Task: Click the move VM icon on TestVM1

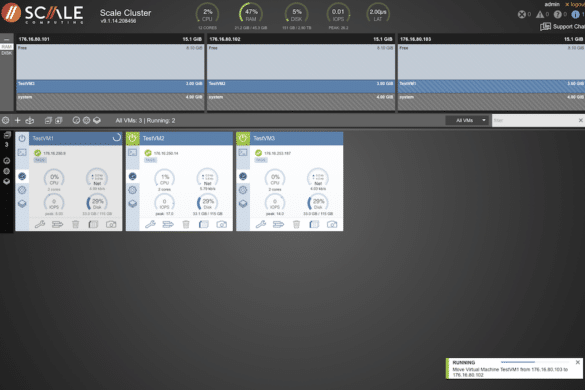Action: [57, 224]
